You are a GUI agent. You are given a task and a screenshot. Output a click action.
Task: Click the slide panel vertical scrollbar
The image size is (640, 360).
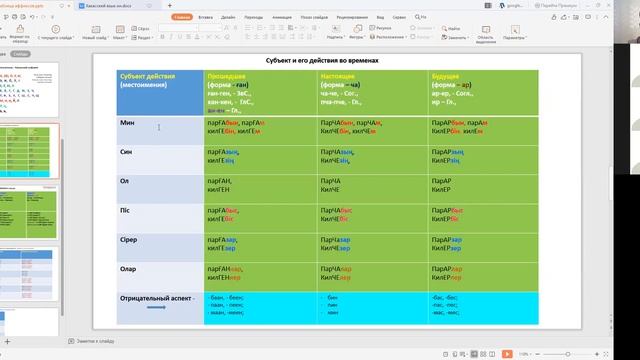pyautogui.click(x=62, y=227)
